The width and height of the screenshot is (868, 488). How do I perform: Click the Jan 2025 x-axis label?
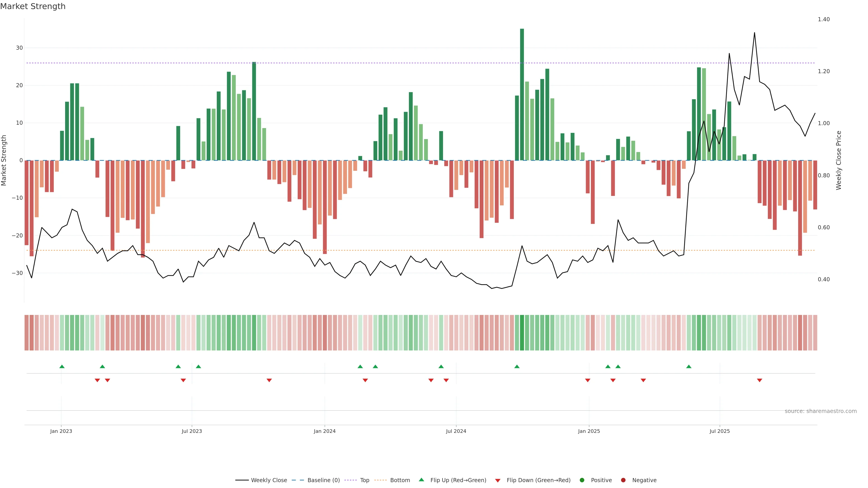tap(589, 431)
